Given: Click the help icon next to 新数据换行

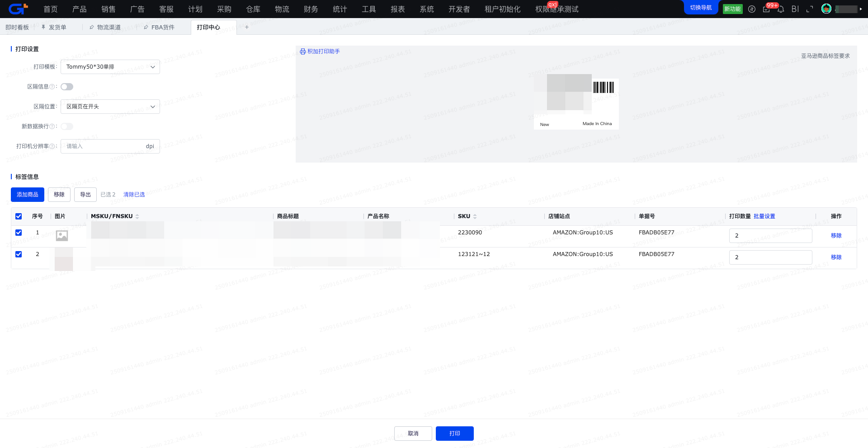Looking at the screenshot, I should 52,126.
